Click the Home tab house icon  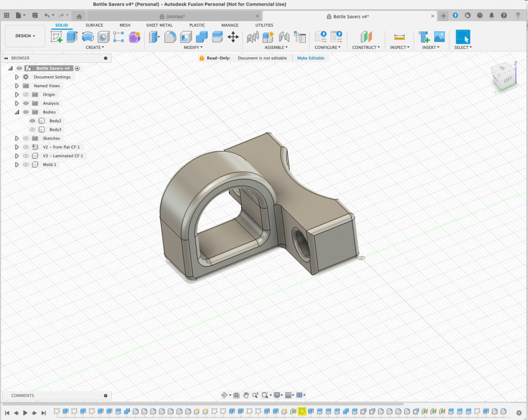click(79, 16)
